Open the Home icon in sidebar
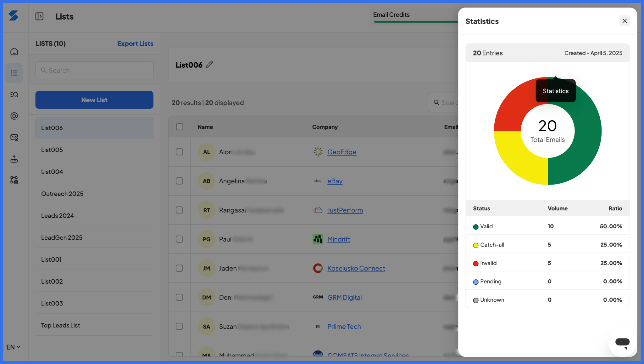The width and height of the screenshot is (644, 364). click(14, 51)
